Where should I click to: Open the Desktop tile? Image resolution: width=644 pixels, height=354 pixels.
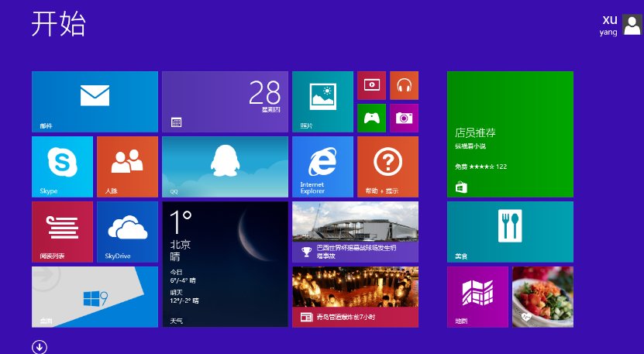tap(95, 297)
